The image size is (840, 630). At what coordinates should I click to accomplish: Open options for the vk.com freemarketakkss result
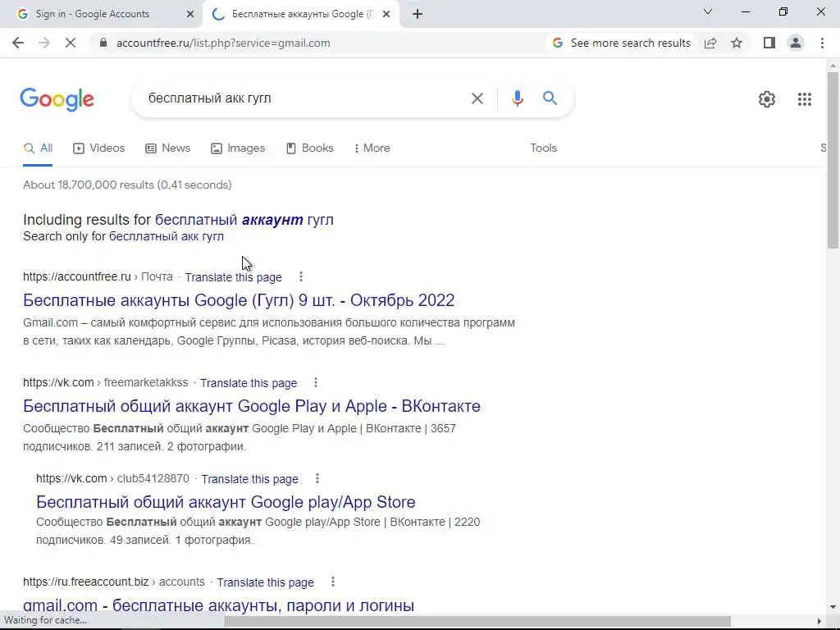click(316, 382)
